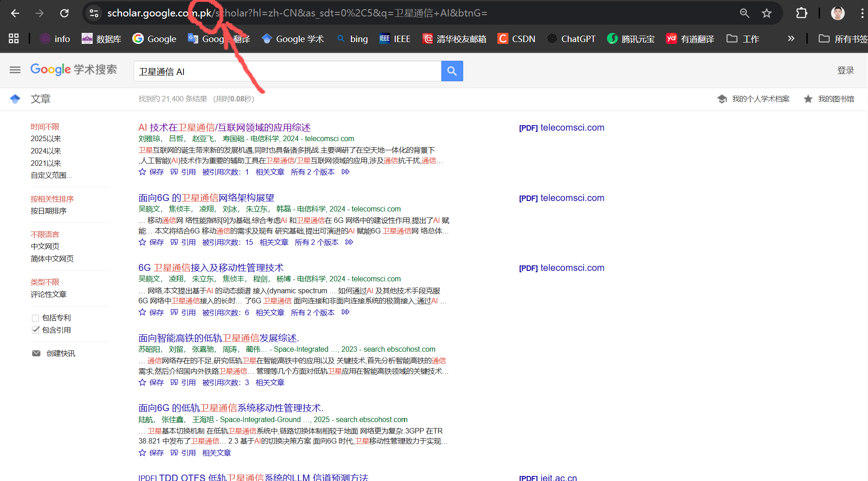
Task: Open the apps grid in bookmarks bar
Action: [x=14, y=39]
